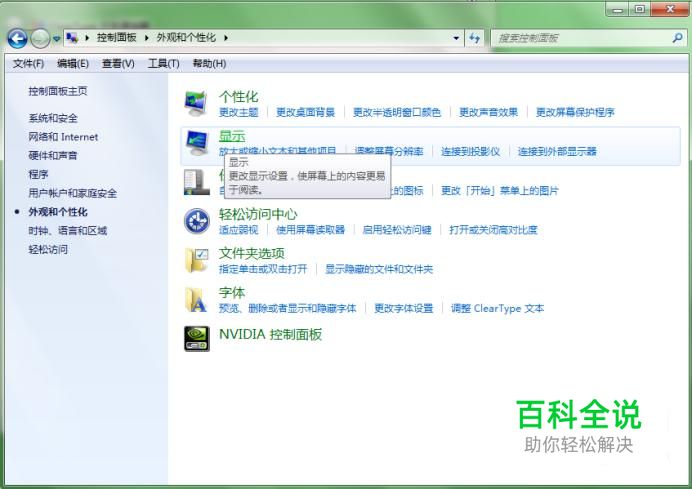
Task: Click the 显示 monitor icon
Action: [196, 143]
